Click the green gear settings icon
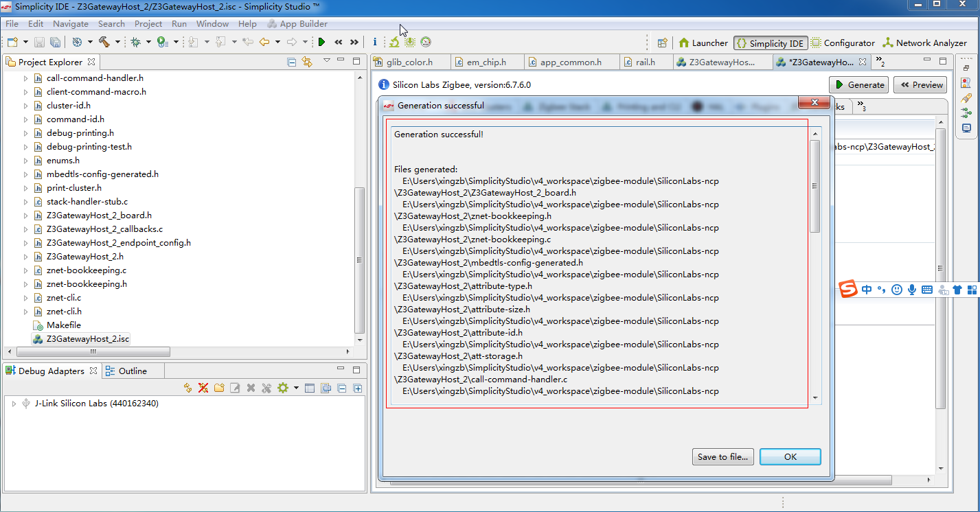The height and width of the screenshot is (512, 980). [x=282, y=388]
